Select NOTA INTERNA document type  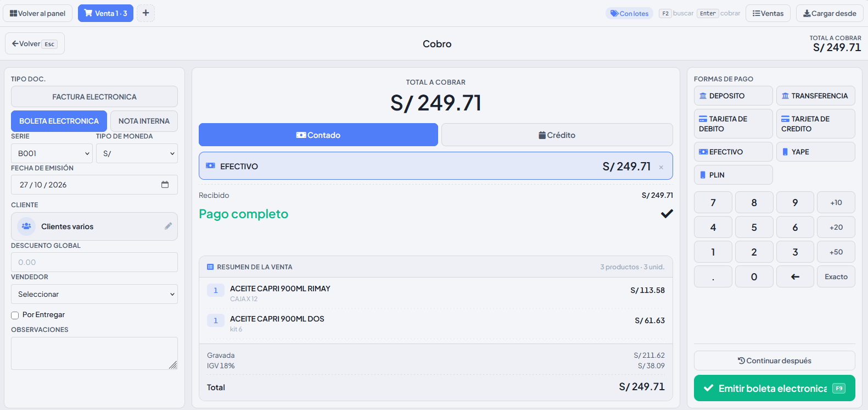pos(144,121)
